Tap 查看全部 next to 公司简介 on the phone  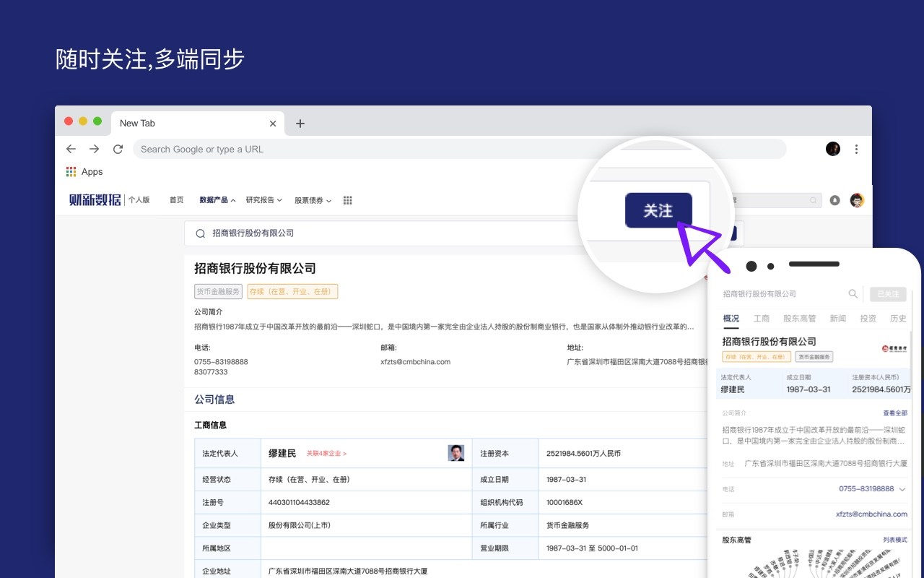tap(895, 413)
